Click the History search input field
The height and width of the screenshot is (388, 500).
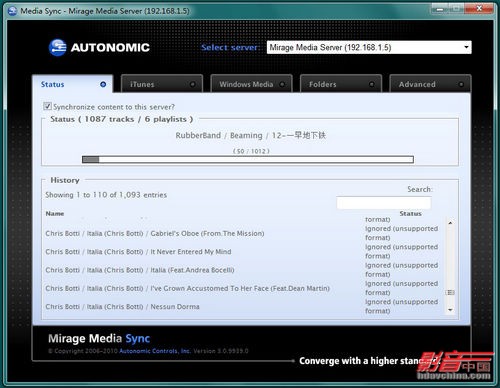(x=384, y=203)
